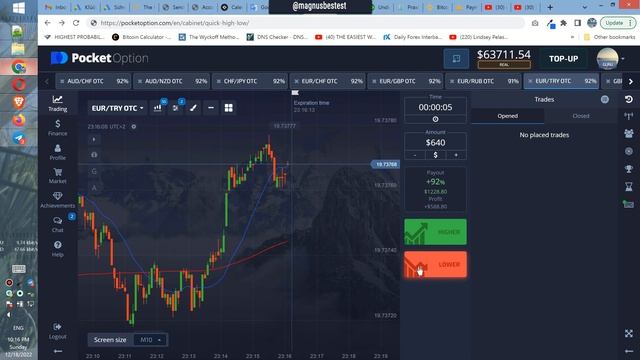Collapse the left sidebar with bottom arrow

click(58, 351)
